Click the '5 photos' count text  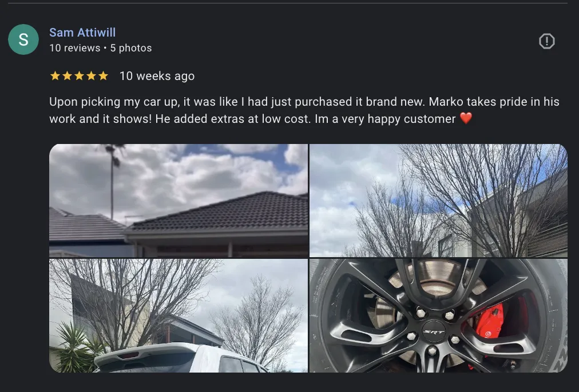[130, 48]
